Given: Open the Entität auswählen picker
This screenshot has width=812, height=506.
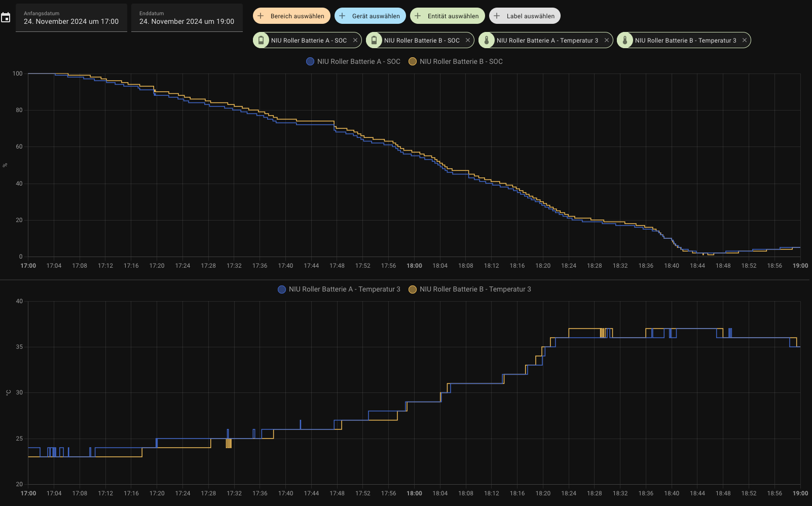Looking at the screenshot, I should [x=447, y=16].
